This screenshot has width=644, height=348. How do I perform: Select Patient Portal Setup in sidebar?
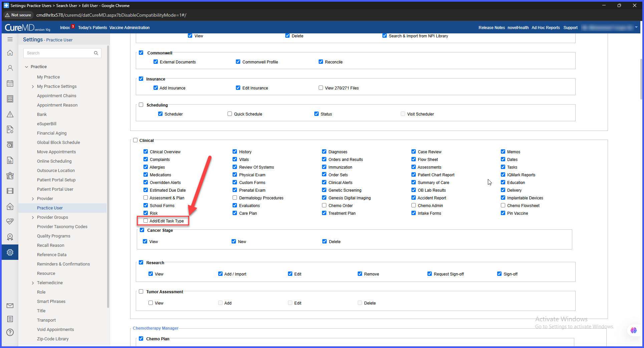click(56, 180)
